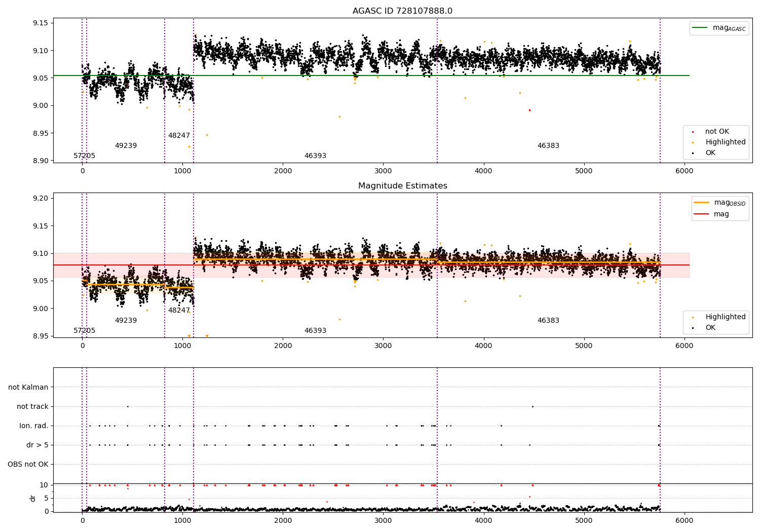
Task: Click the 'not Kalman' axis label
Action: pos(28,388)
